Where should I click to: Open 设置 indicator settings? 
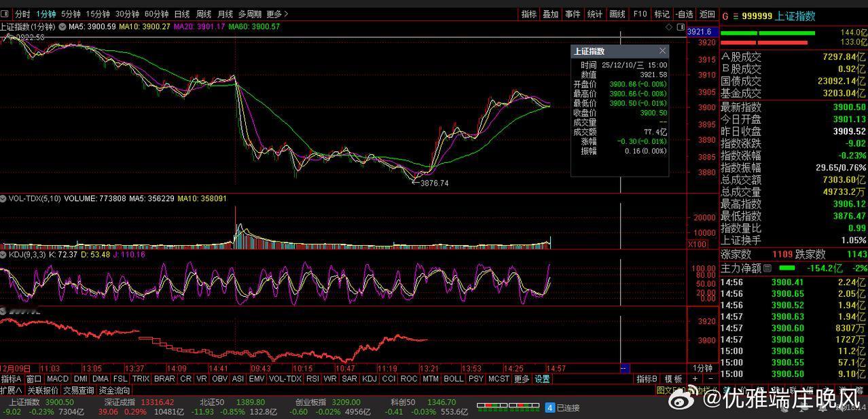(542, 379)
